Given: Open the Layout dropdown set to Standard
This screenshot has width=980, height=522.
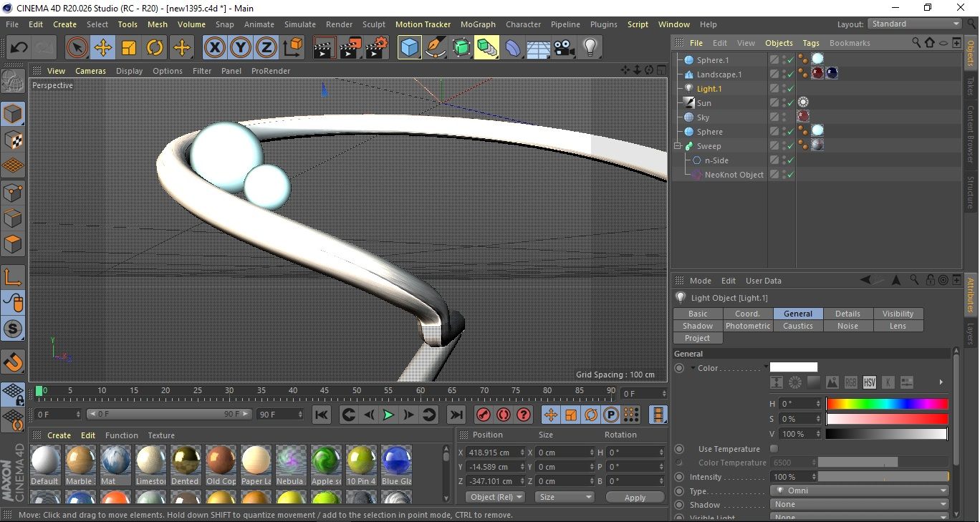Looking at the screenshot, I should coord(915,24).
